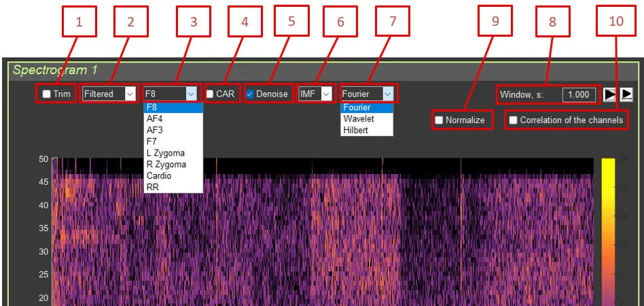Enable the Normalize checkbox
The height and width of the screenshot is (306, 644).
pos(439,120)
